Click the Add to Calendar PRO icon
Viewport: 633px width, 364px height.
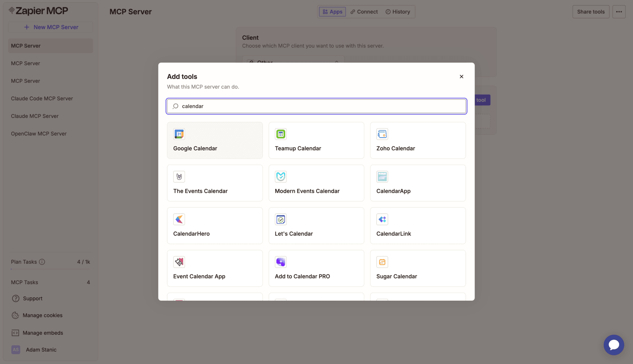pos(280,262)
